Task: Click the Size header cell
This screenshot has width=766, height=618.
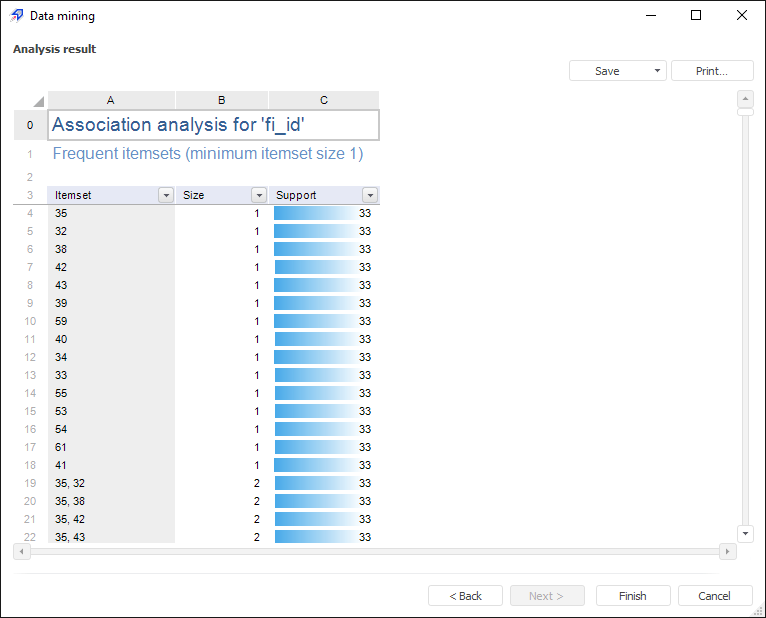Action: coord(222,195)
